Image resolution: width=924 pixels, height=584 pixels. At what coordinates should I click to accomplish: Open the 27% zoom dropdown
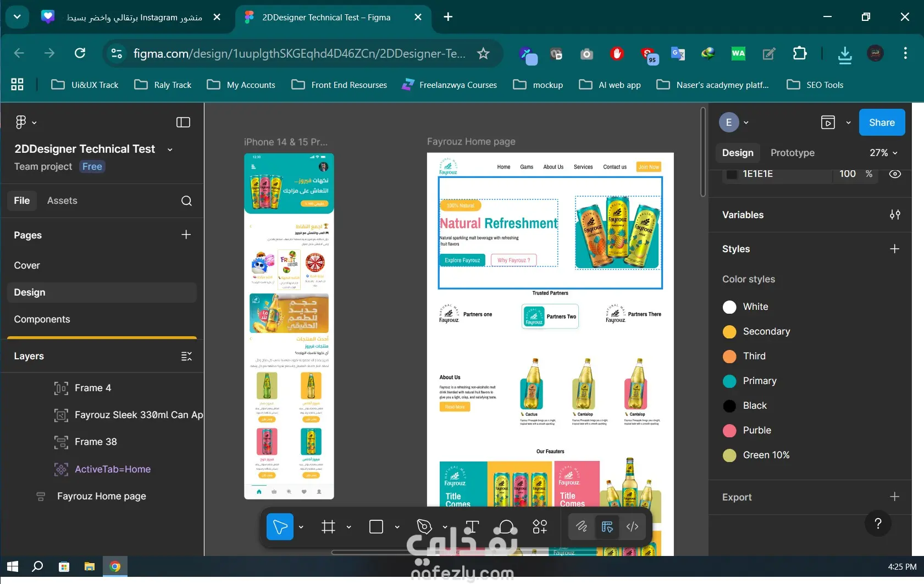[x=884, y=153]
